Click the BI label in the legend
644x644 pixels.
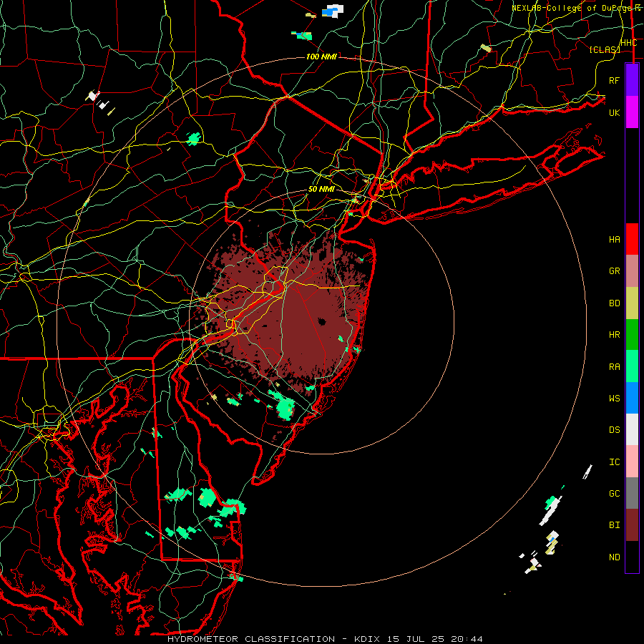[614, 525]
